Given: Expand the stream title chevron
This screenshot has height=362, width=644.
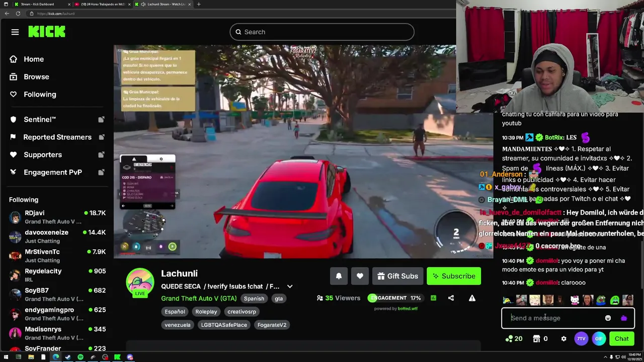Looking at the screenshot, I should tap(290, 287).
